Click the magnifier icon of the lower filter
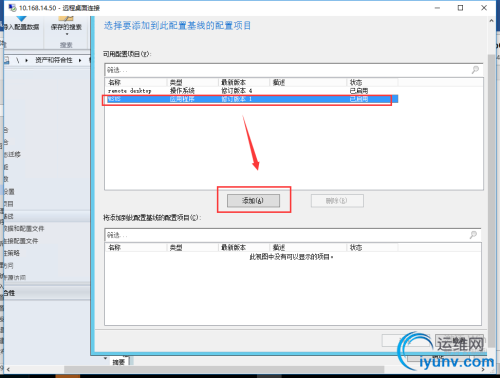This screenshot has width=500, height=378. point(473,235)
